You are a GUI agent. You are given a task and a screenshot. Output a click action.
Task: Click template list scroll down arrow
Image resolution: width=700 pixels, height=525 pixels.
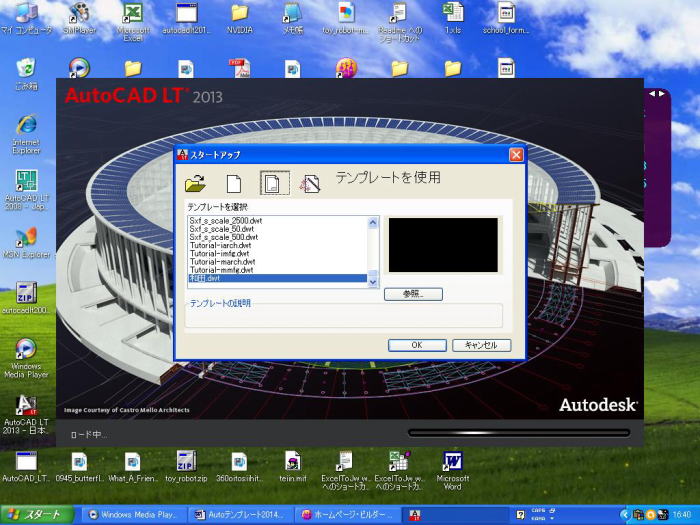pos(373,281)
